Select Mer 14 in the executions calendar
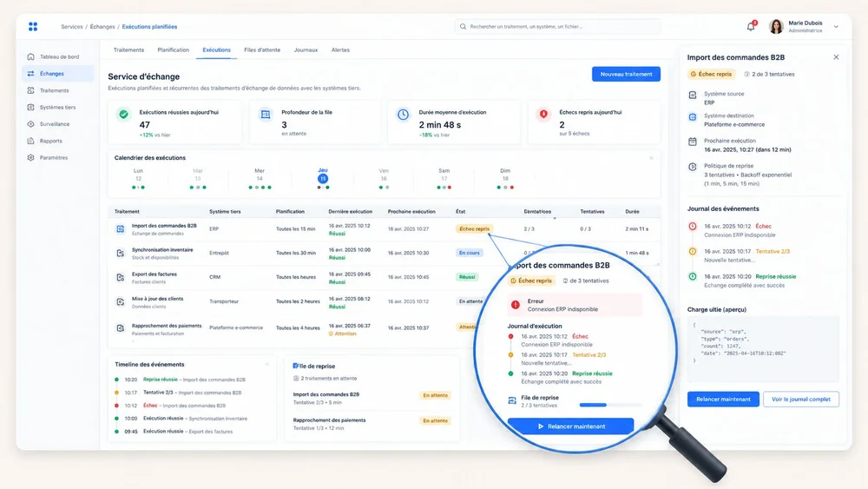The width and height of the screenshot is (868, 489). [x=260, y=178]
